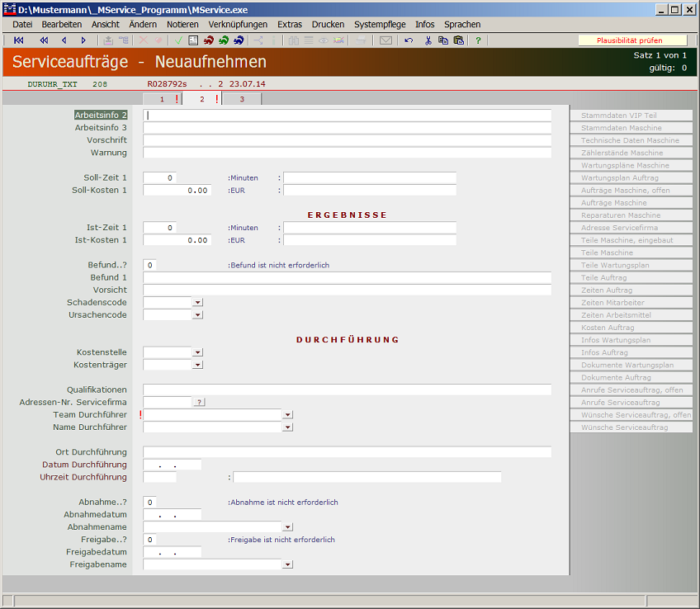Jump to first record with navigation arrow
Screen dimensions: 700x609
[19, 40]
